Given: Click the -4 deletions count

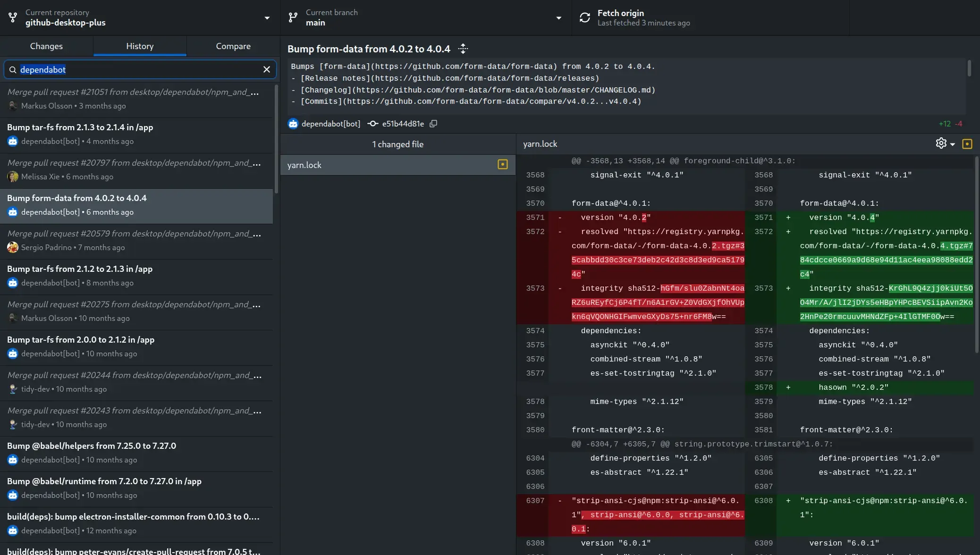Looking at the screenshot, I should pyautogui.click(x=958, y=124).
